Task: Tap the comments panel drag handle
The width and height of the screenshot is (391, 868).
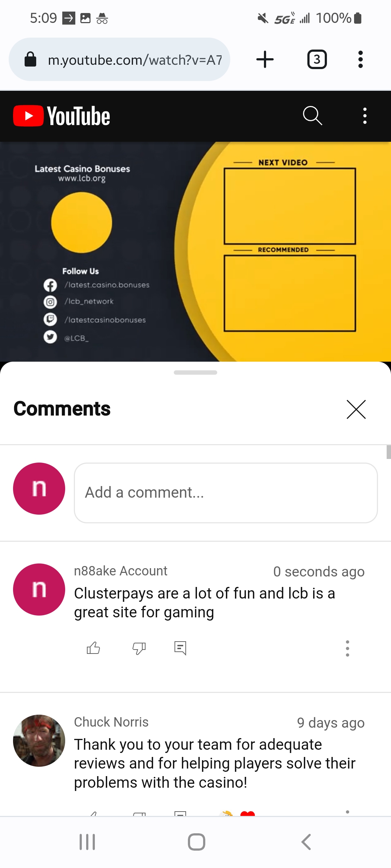Action: click(195, 373)
